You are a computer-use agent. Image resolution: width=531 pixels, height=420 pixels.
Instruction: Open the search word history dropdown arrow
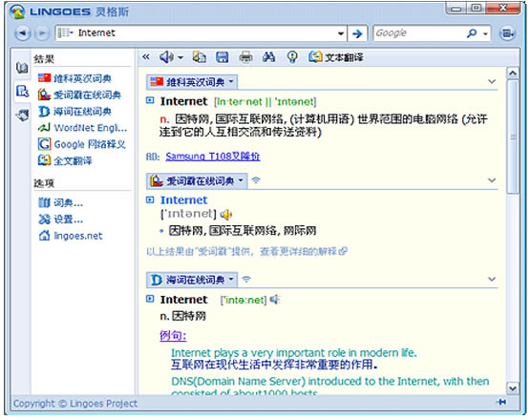tap(341, 33)
